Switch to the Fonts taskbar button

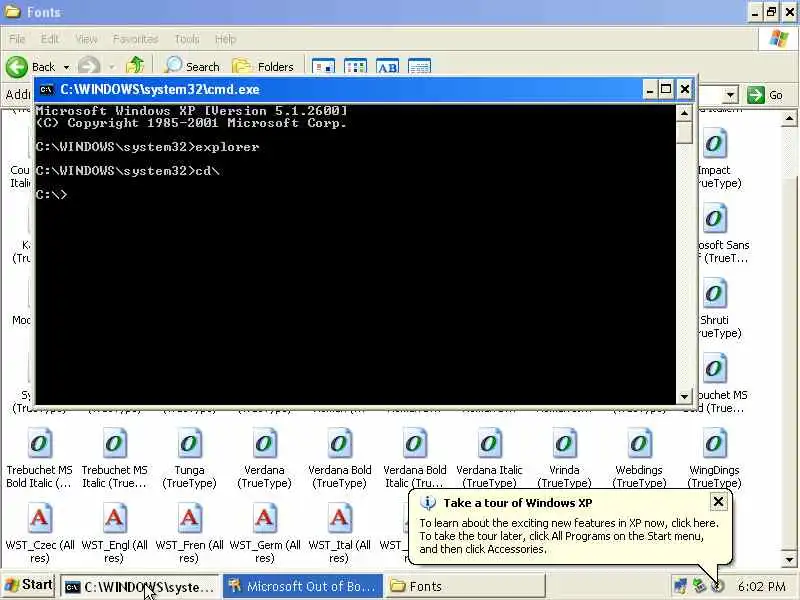coord(464,587)
